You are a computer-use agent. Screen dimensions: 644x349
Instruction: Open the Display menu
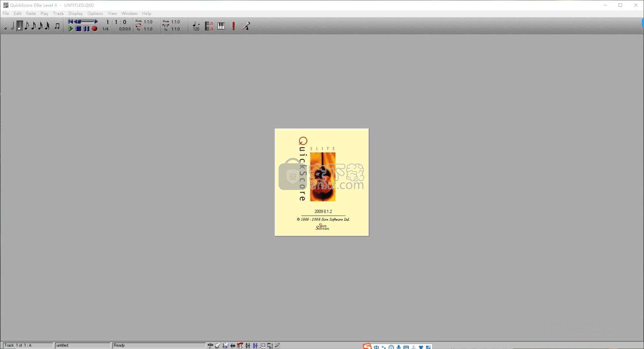pyautogui.click(x=76, y=13)
